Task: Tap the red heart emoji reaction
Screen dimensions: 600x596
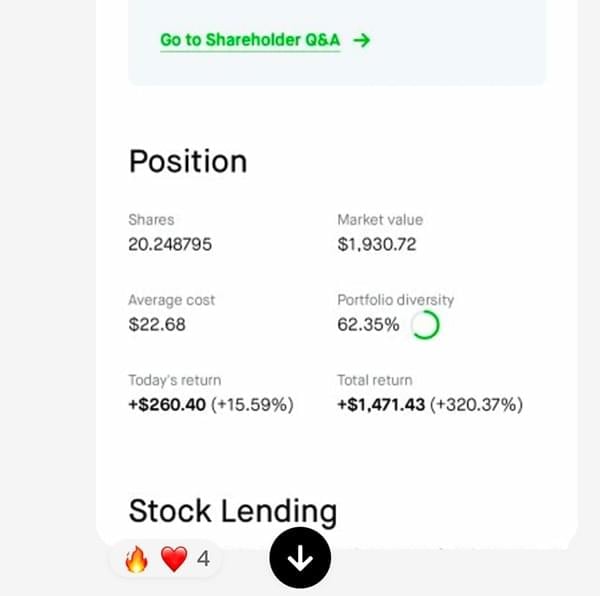Action: (x=174, y=559)
